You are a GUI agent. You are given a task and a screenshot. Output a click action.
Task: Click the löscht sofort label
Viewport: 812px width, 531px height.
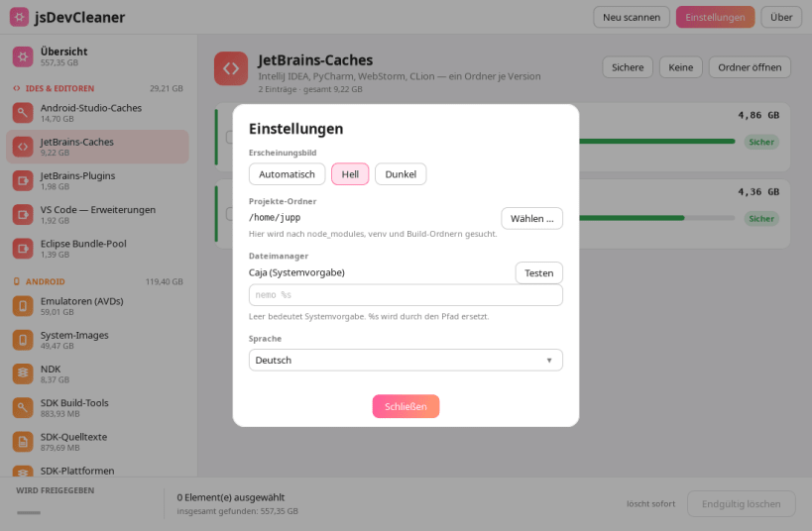[651, 503]
